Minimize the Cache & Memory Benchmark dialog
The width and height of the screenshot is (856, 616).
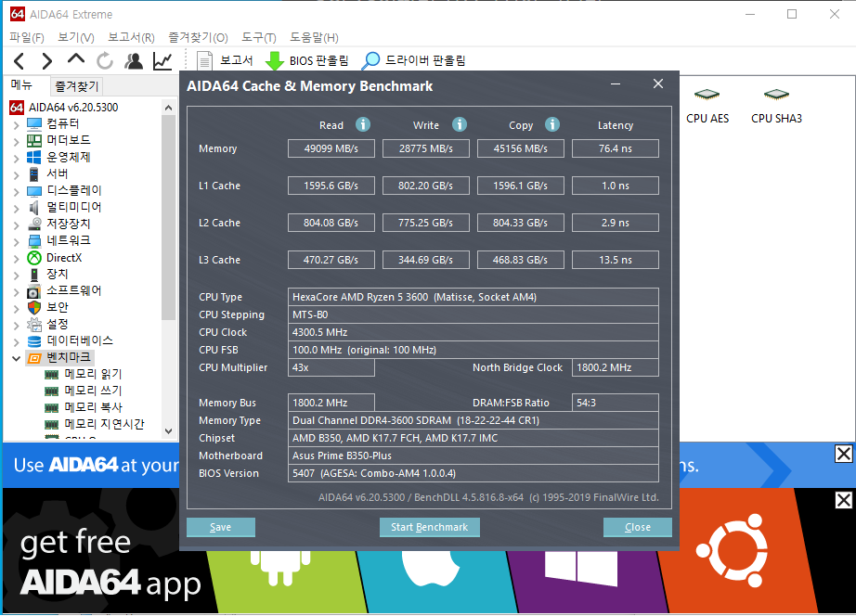pos(616,84)
